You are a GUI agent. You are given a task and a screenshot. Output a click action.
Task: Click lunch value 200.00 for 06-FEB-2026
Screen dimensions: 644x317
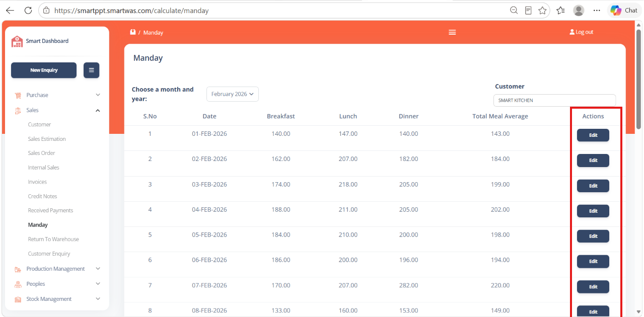pos(348,260)
